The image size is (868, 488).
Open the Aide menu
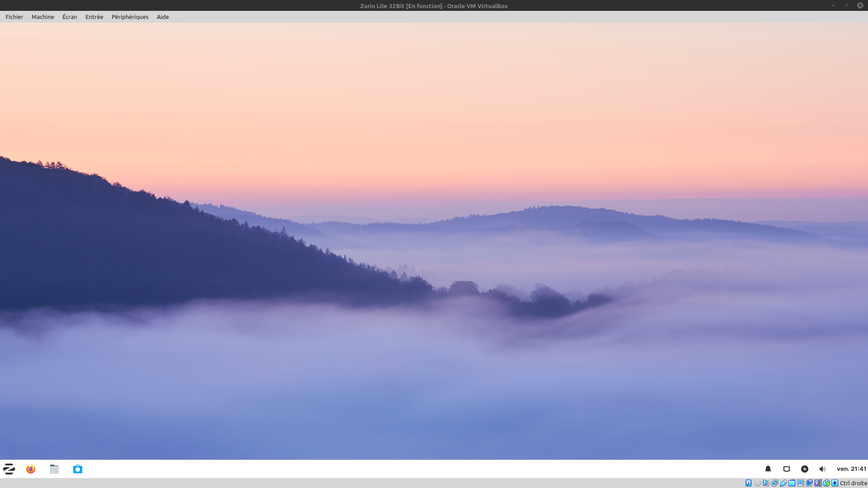[x=163, y=17]
